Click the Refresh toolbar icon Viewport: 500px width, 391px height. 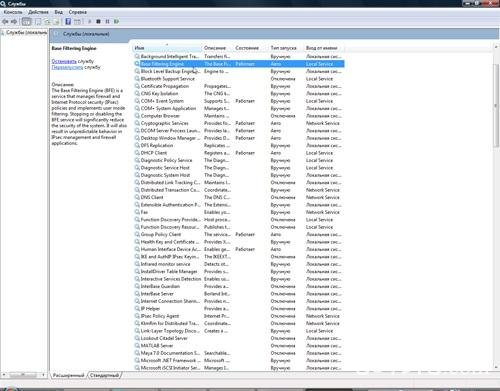47,22
